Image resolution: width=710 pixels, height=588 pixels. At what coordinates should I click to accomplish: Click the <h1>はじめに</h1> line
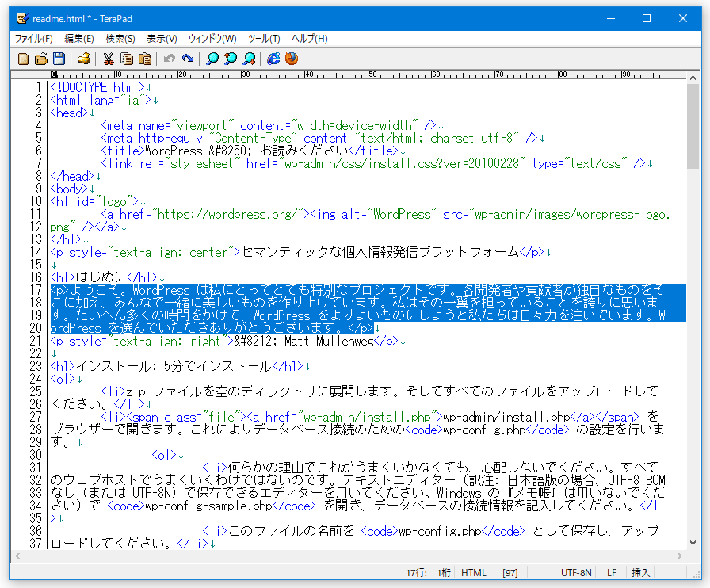point(104,277)
